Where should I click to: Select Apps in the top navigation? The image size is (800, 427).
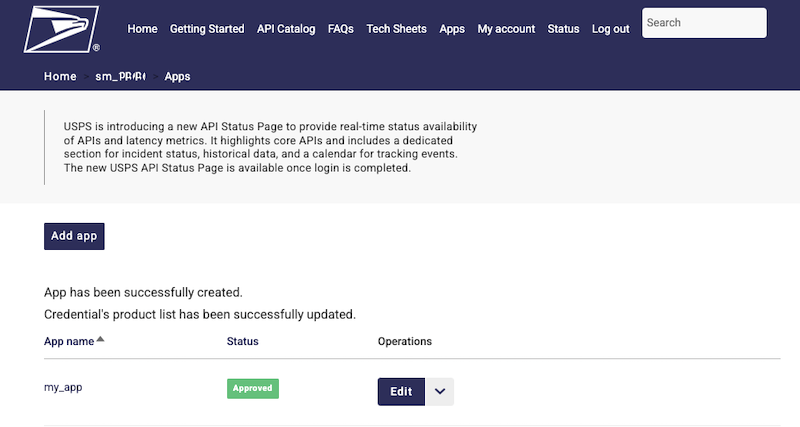(x=452, y=29)
